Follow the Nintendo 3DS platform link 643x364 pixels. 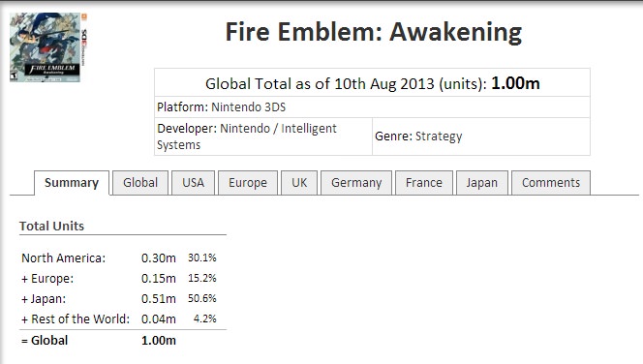[x=248, y=107]
